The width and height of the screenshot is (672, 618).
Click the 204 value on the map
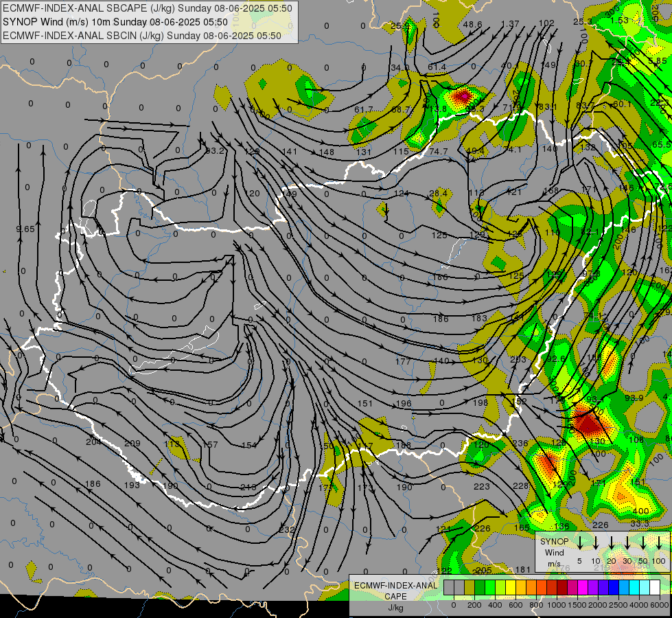point(93,442)
